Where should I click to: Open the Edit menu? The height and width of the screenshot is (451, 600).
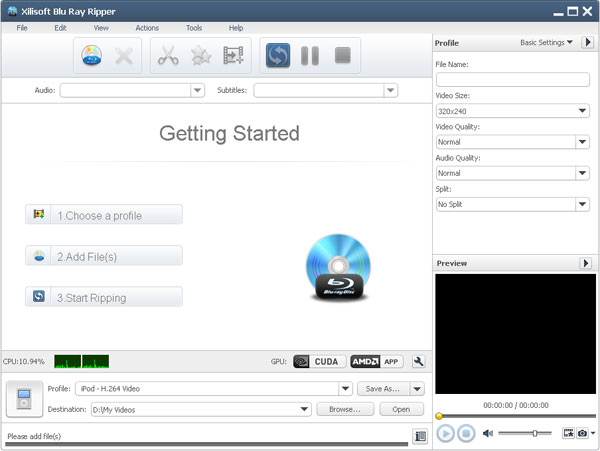tap(60, 28)
